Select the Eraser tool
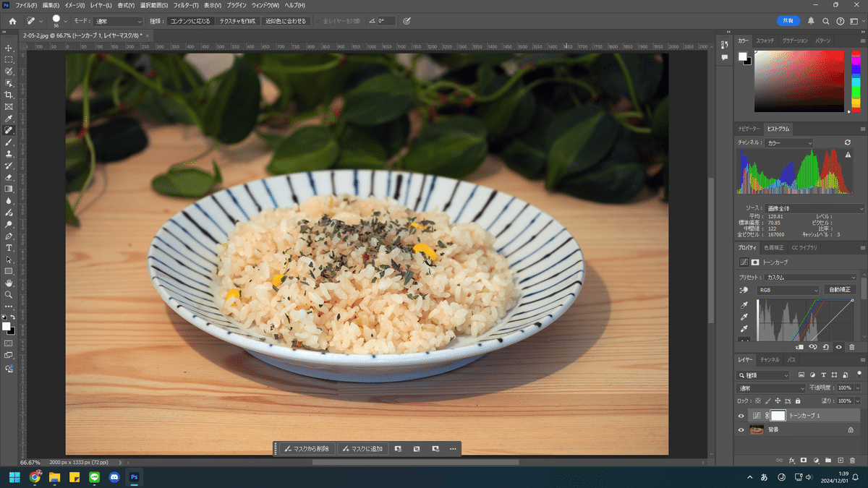 pos(9,177)
